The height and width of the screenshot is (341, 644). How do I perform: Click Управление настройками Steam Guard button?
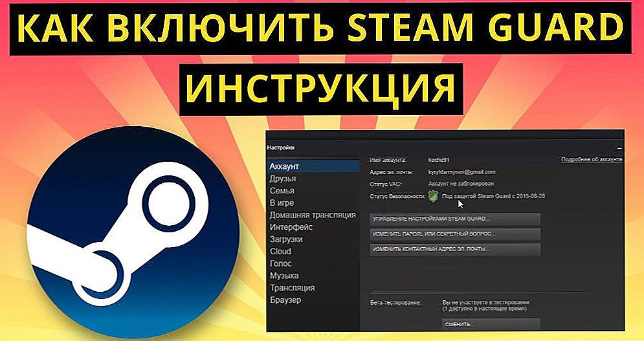click(454, 219)
